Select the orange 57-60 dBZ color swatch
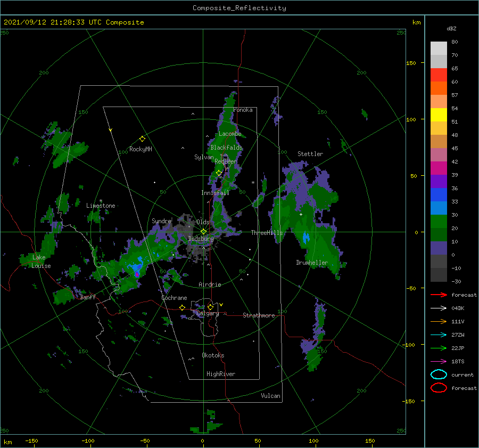Viewport: 479px width, 448px height. coord(439,88)
